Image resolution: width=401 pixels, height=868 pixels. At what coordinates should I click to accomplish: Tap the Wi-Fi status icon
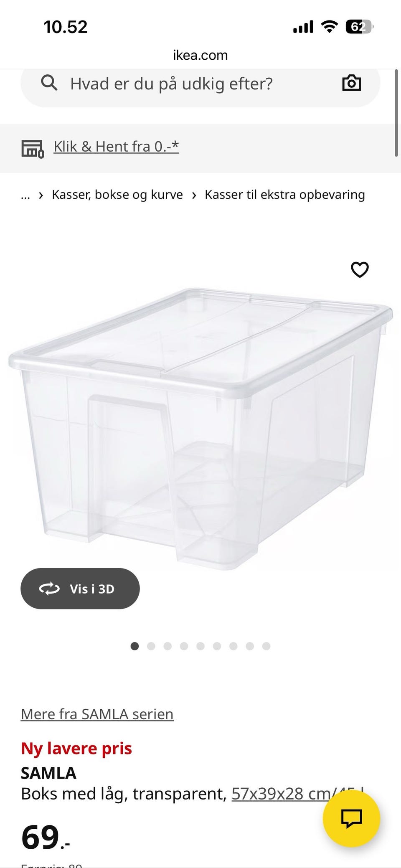click(x=329, y=27)
